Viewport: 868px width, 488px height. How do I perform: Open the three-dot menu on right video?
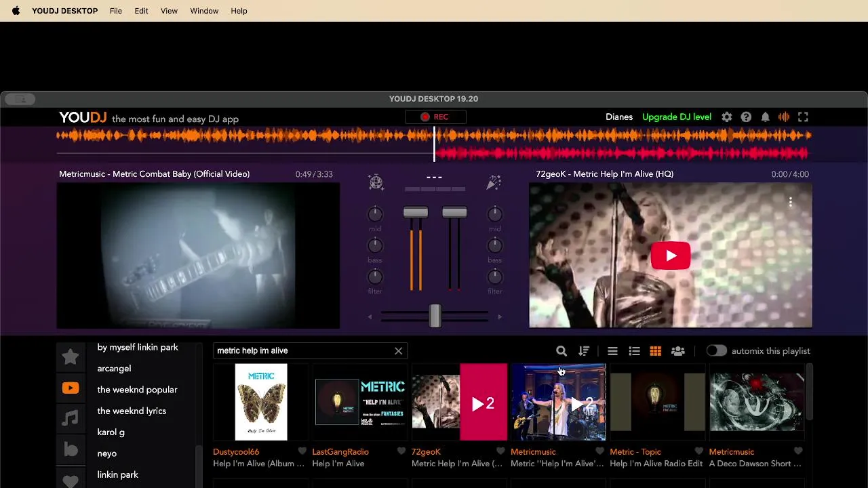790,202
